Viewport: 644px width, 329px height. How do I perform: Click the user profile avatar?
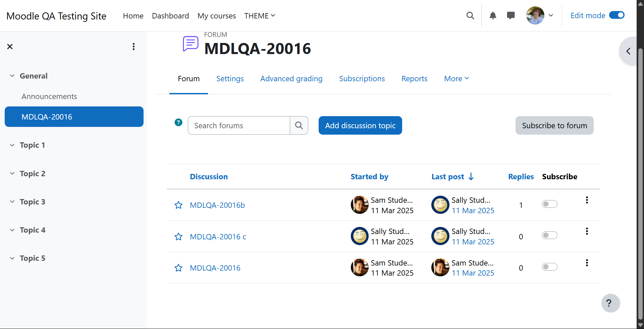pos(535,15)
